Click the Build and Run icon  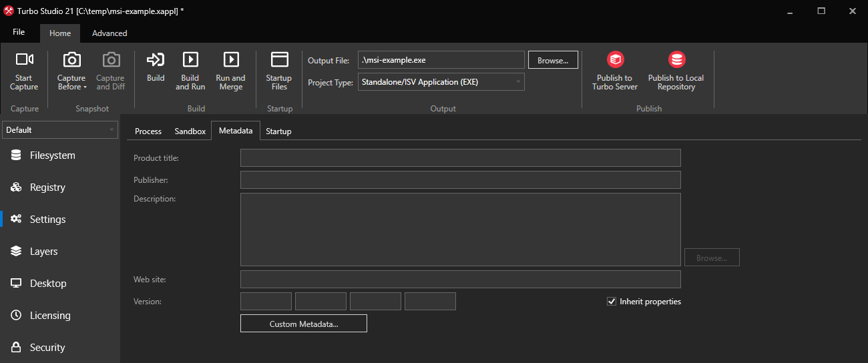coord(190,61)
